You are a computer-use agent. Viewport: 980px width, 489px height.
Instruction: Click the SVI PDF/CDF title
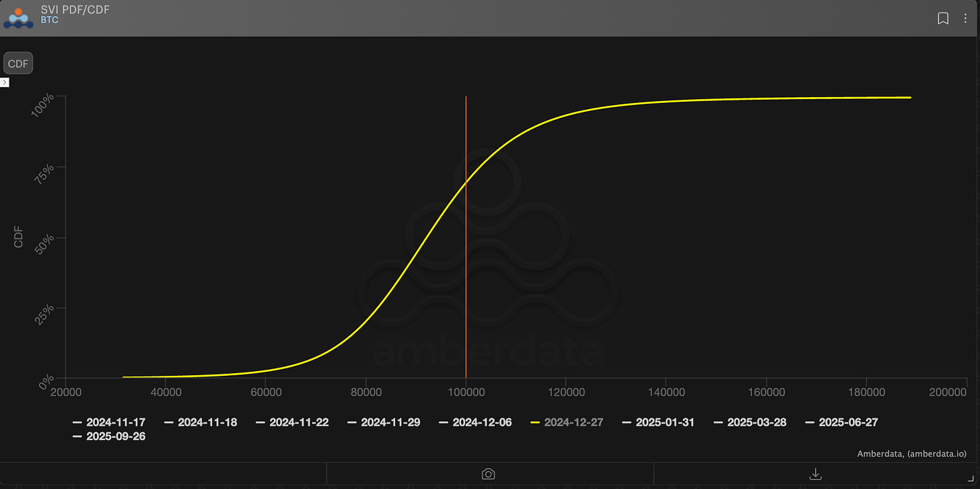(x=75, y=9)
